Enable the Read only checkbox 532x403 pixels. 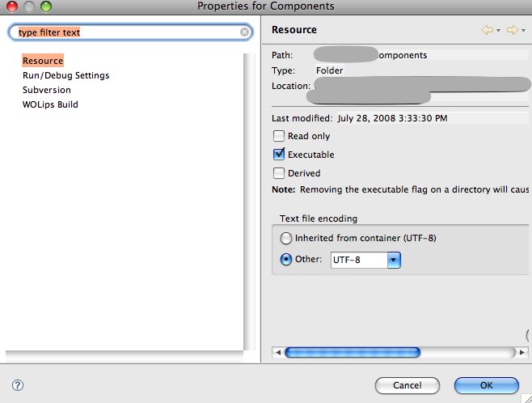point(280,136)
